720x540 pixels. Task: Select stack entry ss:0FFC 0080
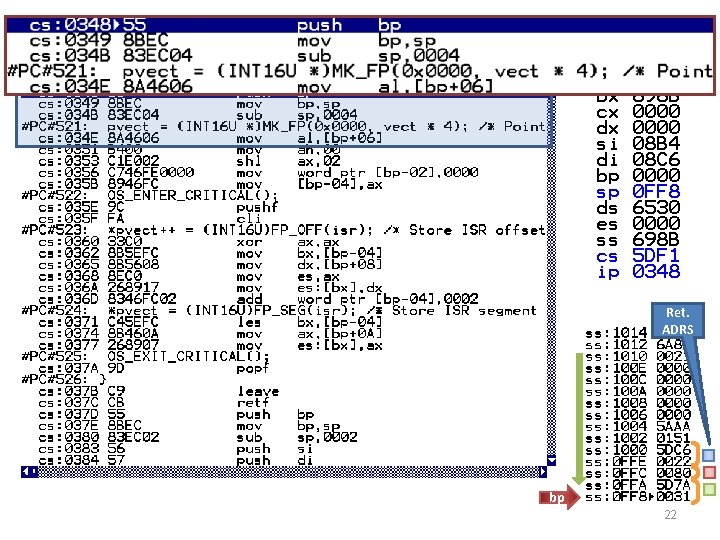tap(638, 473)
